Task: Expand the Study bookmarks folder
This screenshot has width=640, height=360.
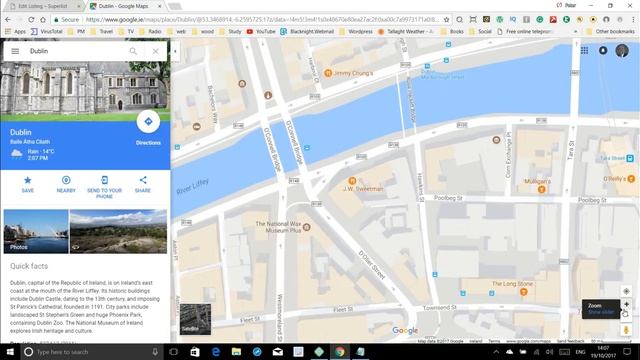Action: [230, 31]
